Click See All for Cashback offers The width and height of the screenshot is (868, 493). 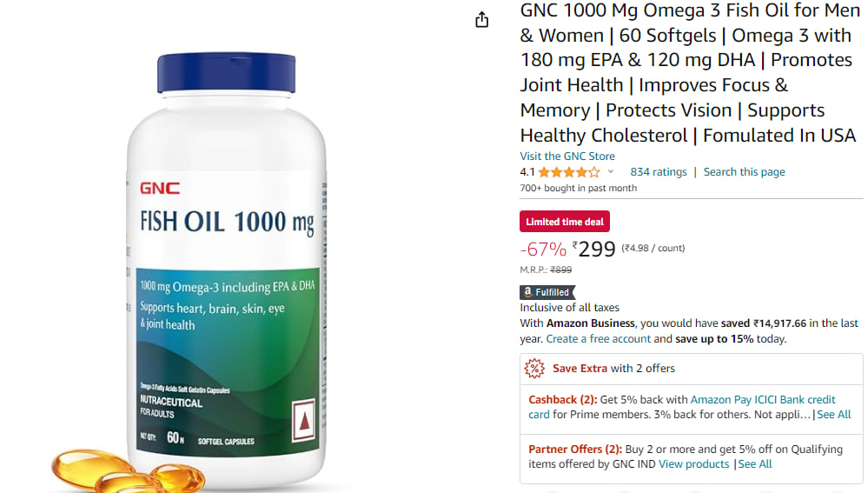click(x=833, y=415)
